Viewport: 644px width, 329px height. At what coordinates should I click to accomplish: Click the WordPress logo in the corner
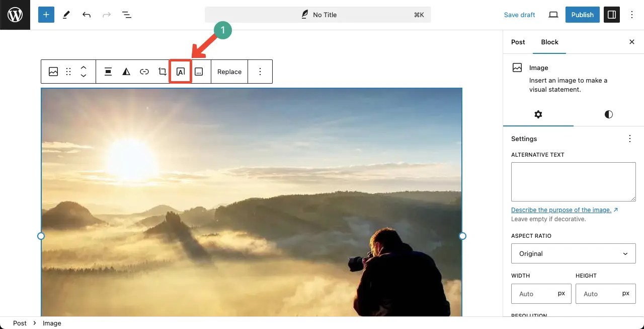click(15, 15)
